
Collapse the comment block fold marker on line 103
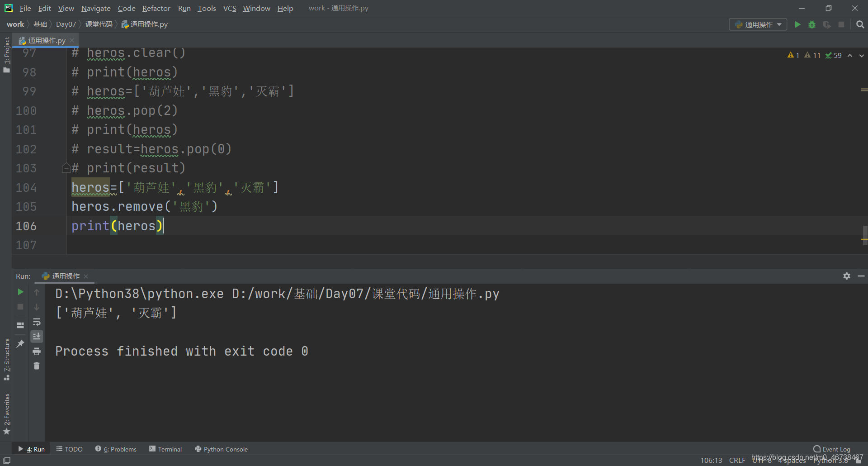[x=66, y=168]
